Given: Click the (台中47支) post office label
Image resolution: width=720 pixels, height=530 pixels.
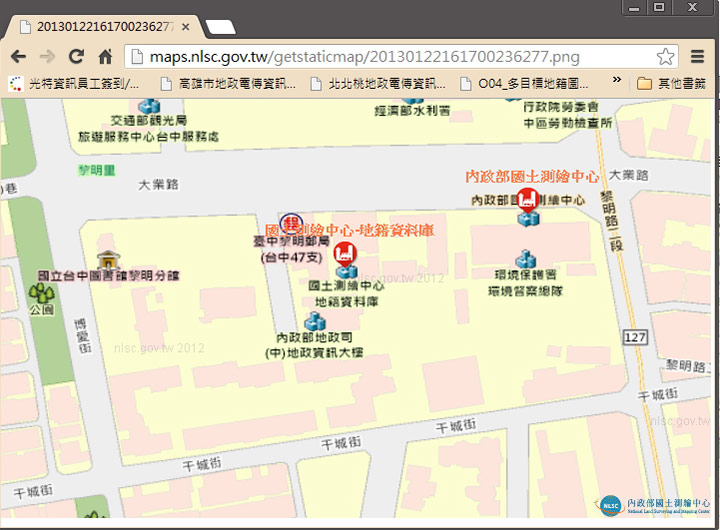Looking at the screenshot, I should coord(292,258).
